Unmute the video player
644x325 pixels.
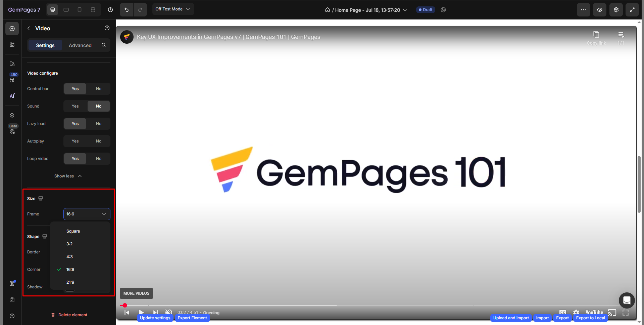pos(169,312)
